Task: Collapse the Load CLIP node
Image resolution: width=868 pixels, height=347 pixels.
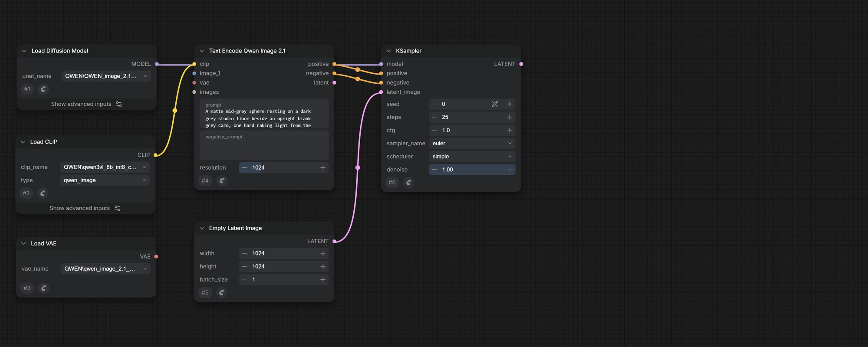Action: click(x=23, y=142)
